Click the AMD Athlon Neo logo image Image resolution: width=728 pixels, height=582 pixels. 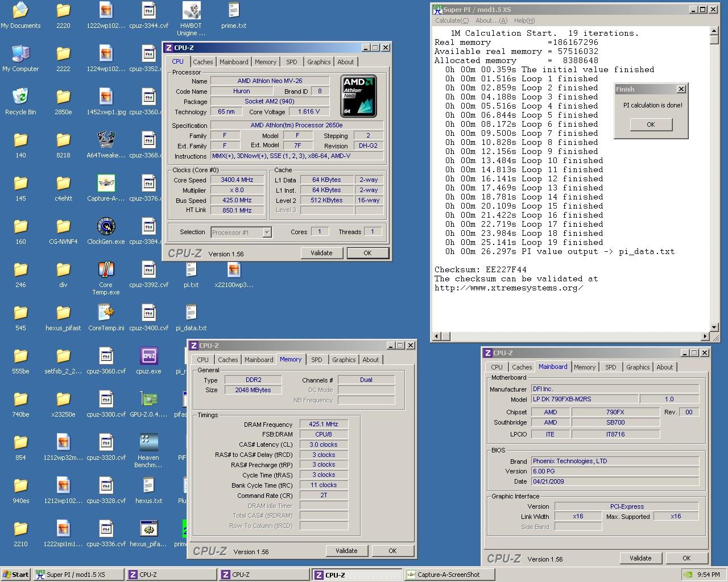[x=359, y=96]
